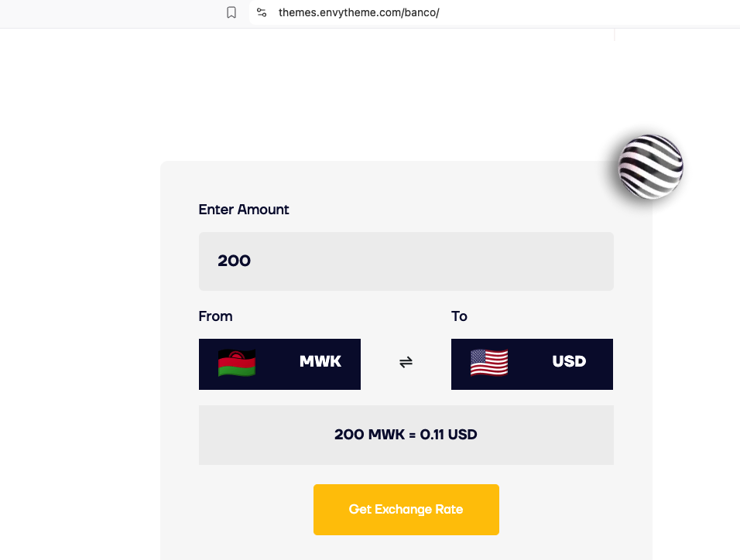The height and width of the screenshot is (560, 740).
Task: Click the To label above USD
Action: pos(459,316)
